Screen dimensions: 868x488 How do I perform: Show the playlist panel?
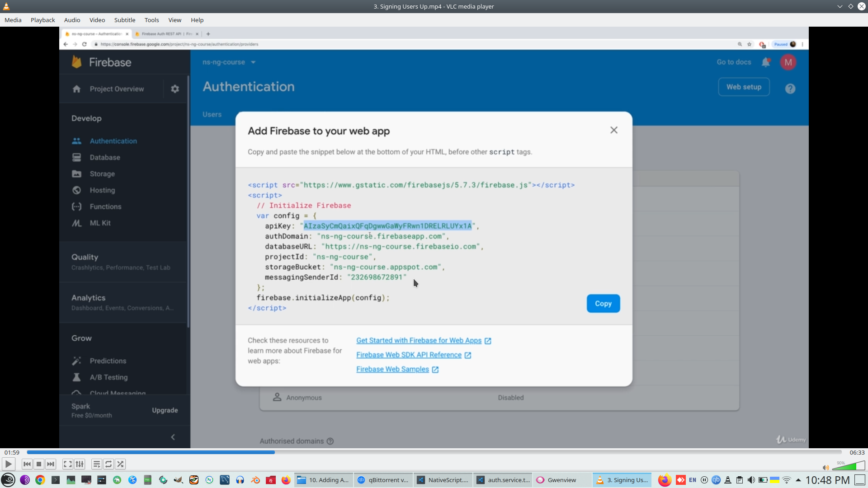point(96,464)
